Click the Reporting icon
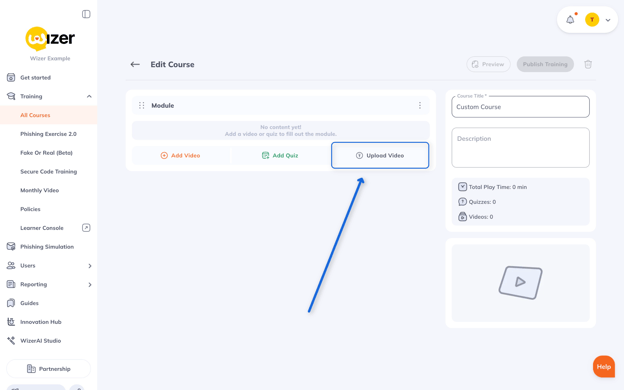Viewport: 624px width, 390px height. [x=11, y=284]
